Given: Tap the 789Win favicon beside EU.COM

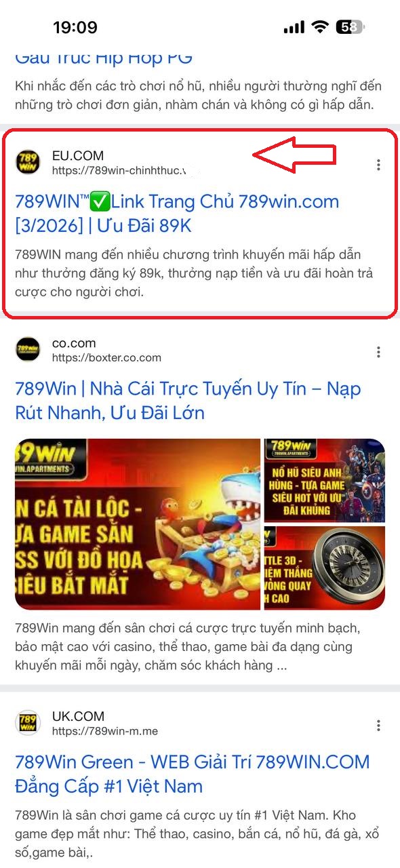Looking at the screenshot, I should (28, 163).
